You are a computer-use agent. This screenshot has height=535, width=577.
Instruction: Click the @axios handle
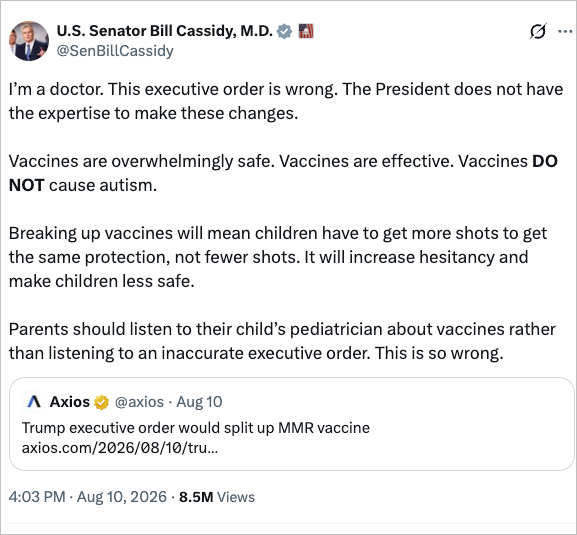(x=139, y=402)
